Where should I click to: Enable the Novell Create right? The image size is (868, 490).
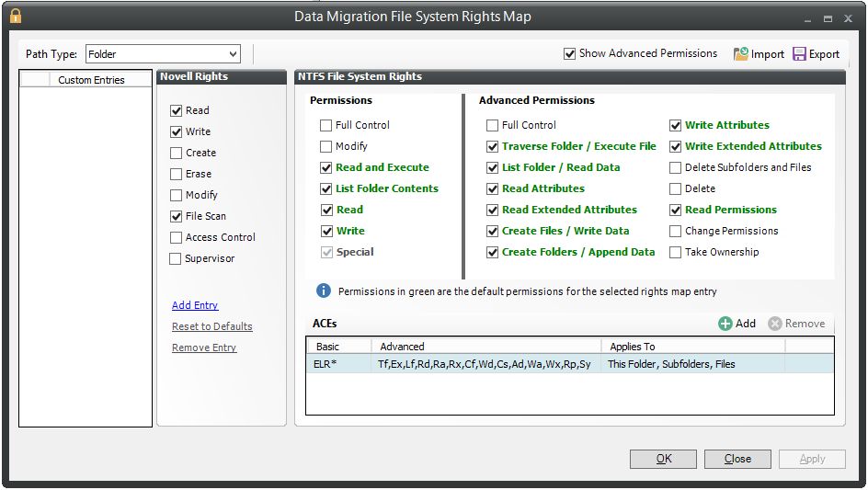(x=177, y=153)
